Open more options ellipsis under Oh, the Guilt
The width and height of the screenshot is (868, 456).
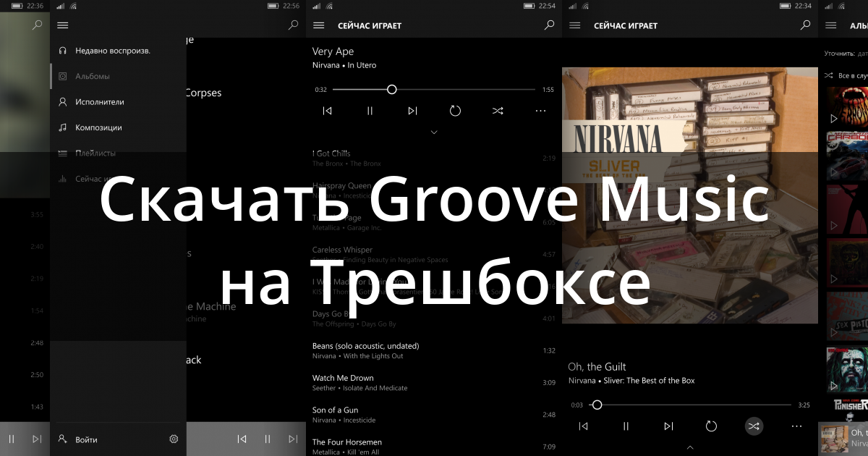796,426
